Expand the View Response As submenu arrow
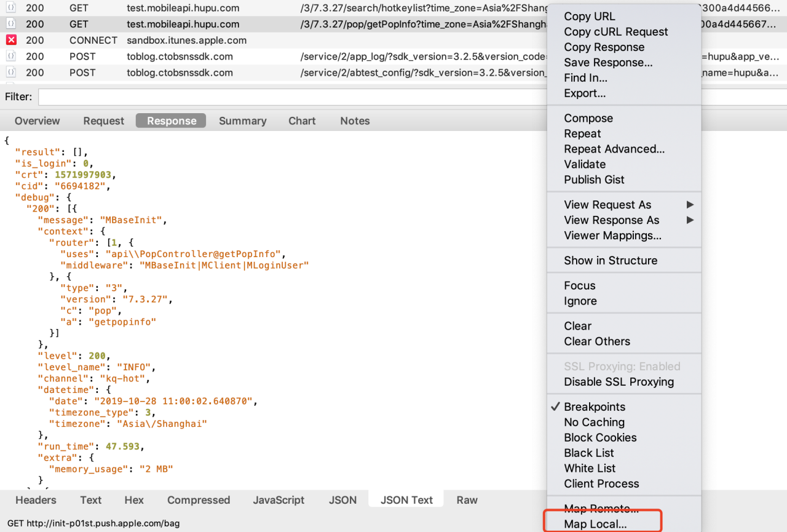 click(x=690, y=220)
